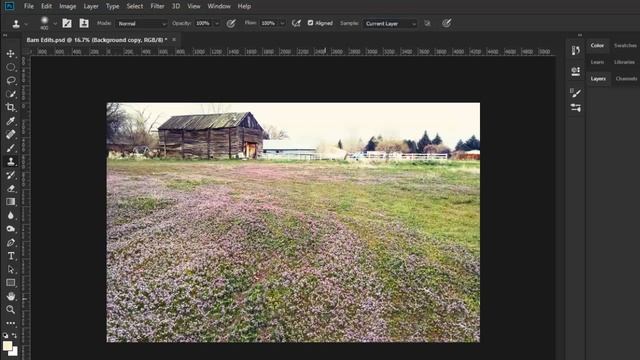Open the Edit Toolbar ellipsis
This screenshot has width=640, height=360.
tap(11, 323)
